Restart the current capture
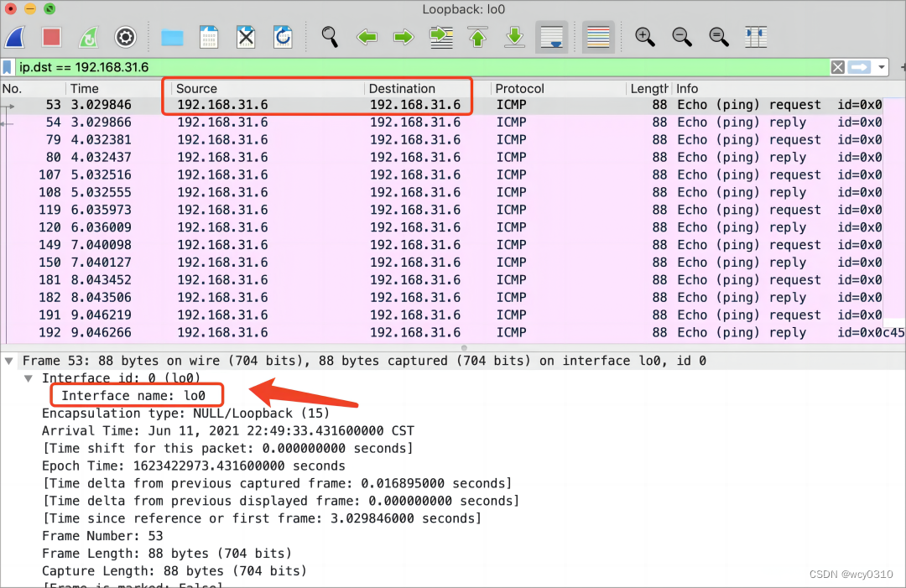This screenshot has height=588, width=906. [x=88, y=38]
